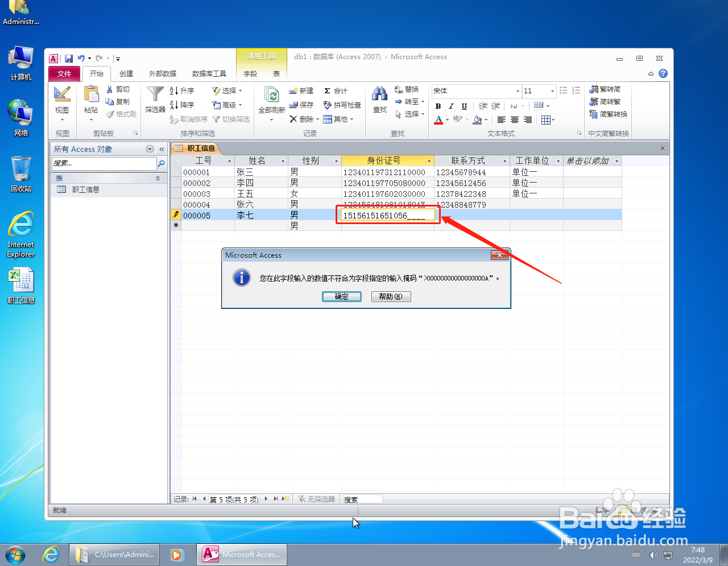The height and width of the screenshot is (566, 728).
Task: Go to first record in navigator
Action: pyautogui.click(x=195, y=499)
